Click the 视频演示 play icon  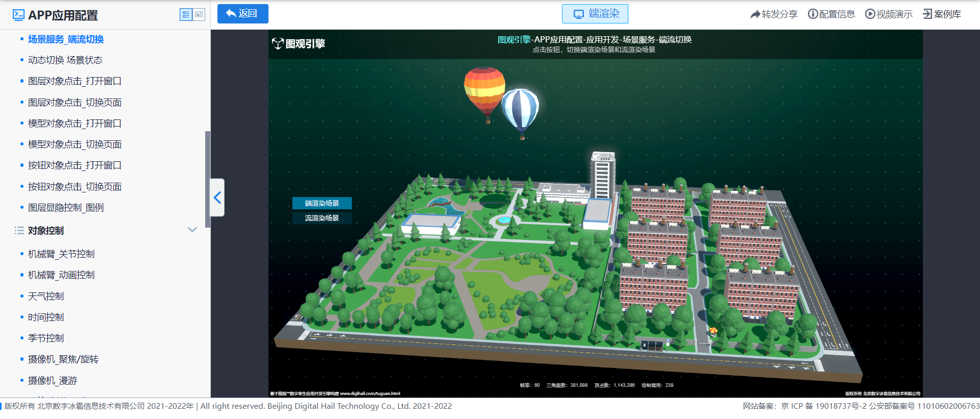tap(870, 14)
